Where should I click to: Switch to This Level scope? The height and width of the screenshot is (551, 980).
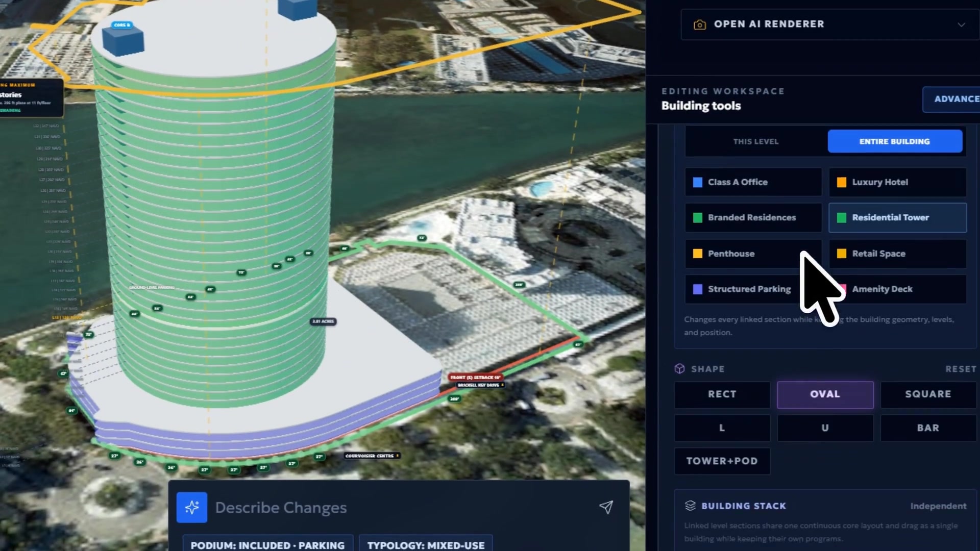pyautogui.click(x=755, y=141)
